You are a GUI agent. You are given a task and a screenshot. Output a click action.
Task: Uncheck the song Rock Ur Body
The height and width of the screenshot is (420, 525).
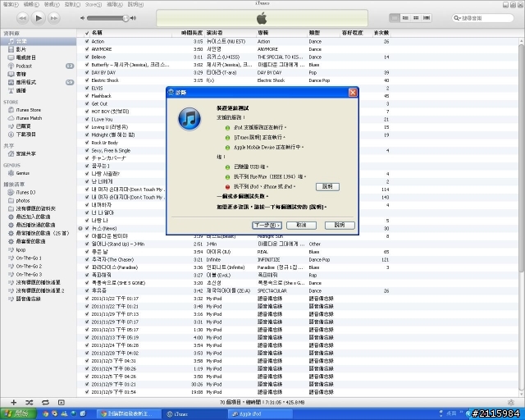pos(87,143)
